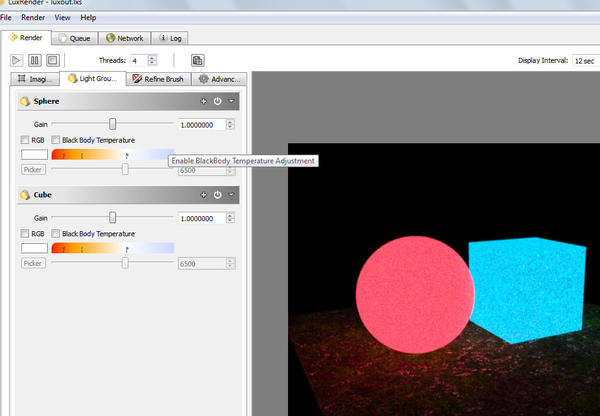Click the Sphere Picker button

click(x=33, y=170)
